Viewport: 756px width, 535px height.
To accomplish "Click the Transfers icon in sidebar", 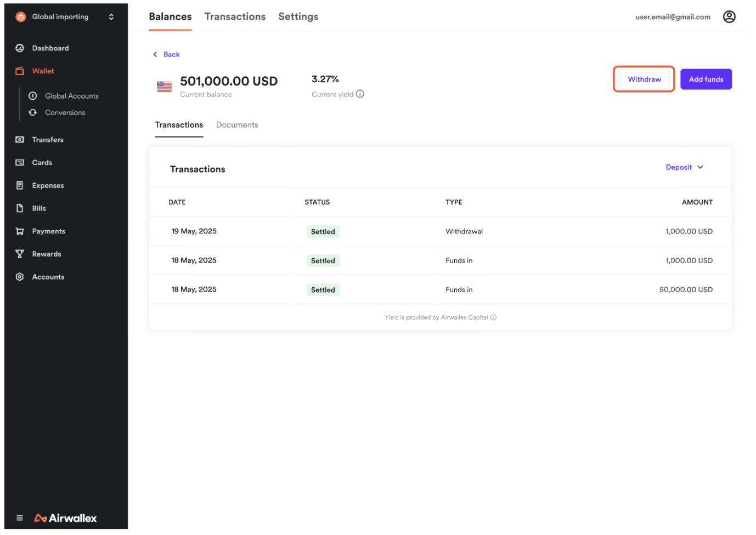I will click(x=20, y=140).
